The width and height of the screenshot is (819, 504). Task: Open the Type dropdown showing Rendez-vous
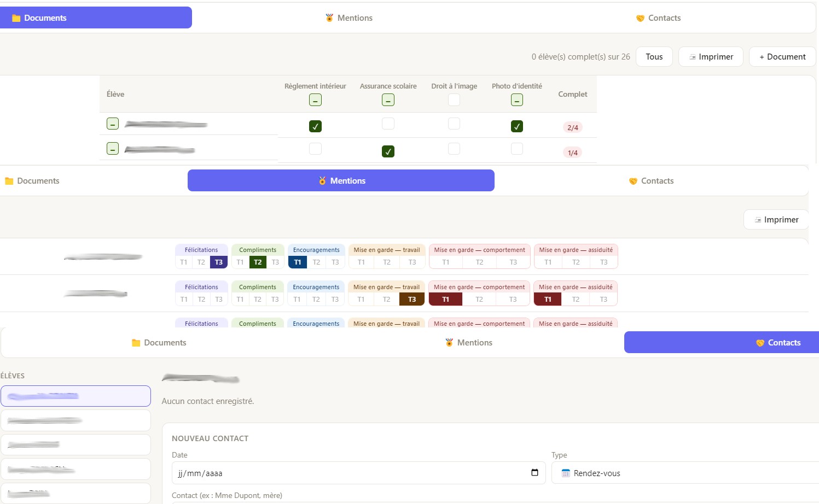[684, 473]
